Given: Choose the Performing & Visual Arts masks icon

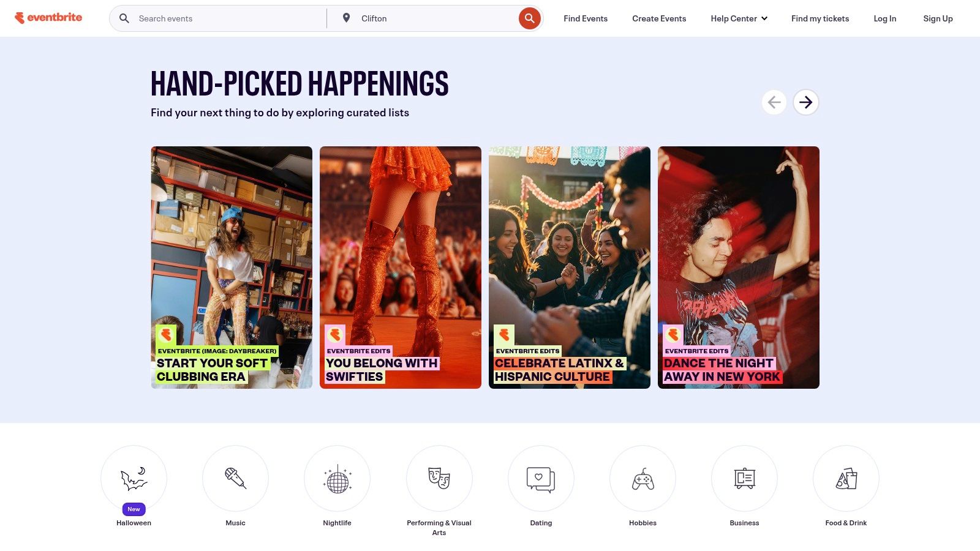Looking at the screenshot, I should click(439, 478).
